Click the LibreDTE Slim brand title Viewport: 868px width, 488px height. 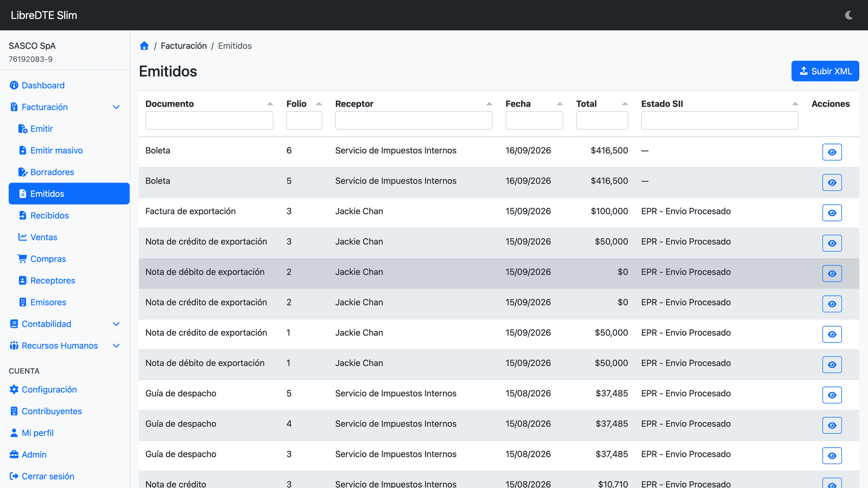coord(44,15)
